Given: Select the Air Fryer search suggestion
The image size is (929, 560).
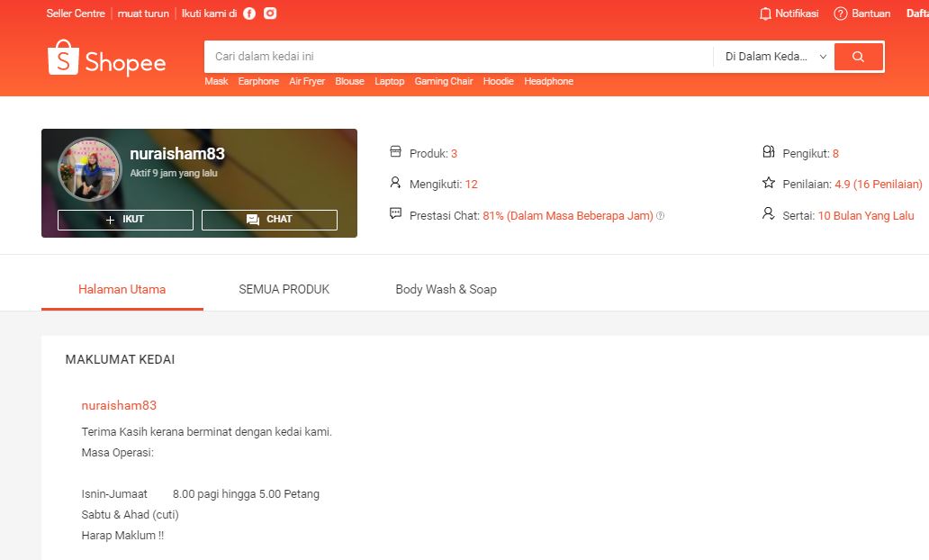Looking at the screenshot, I should coord(307,81).
